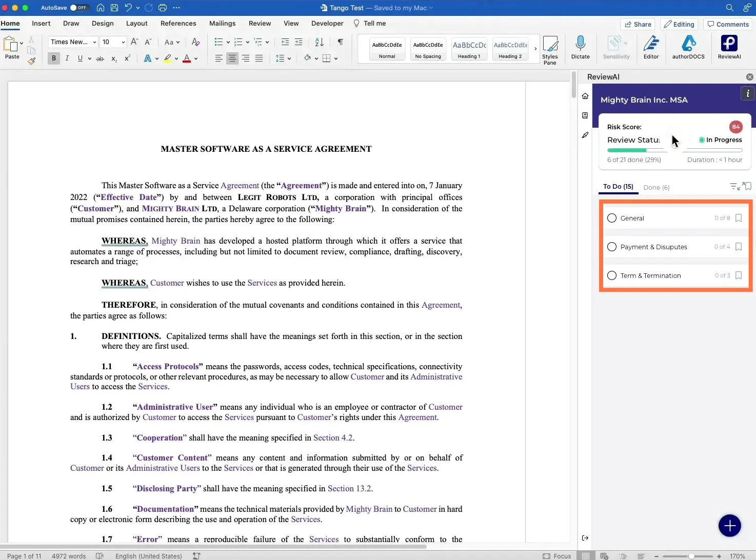
Task: Click the Format Painter brush icon
Action: [x=31, y=61]
